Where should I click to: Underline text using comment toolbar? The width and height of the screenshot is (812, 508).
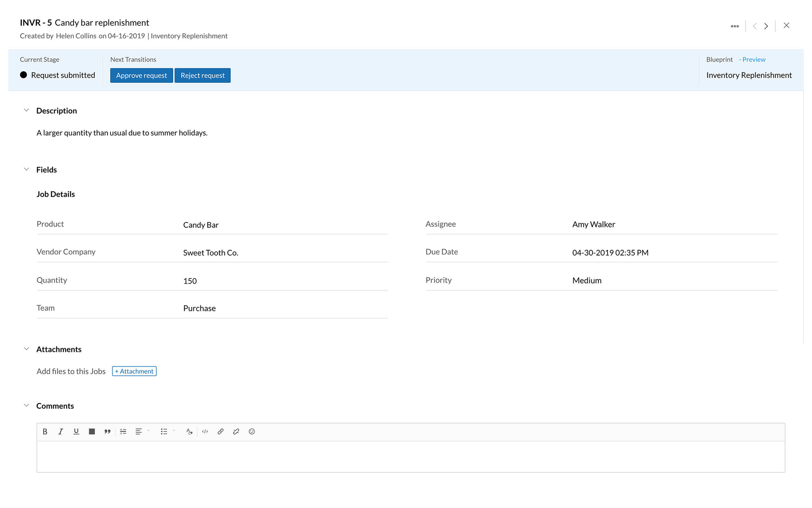pos(76,431)
